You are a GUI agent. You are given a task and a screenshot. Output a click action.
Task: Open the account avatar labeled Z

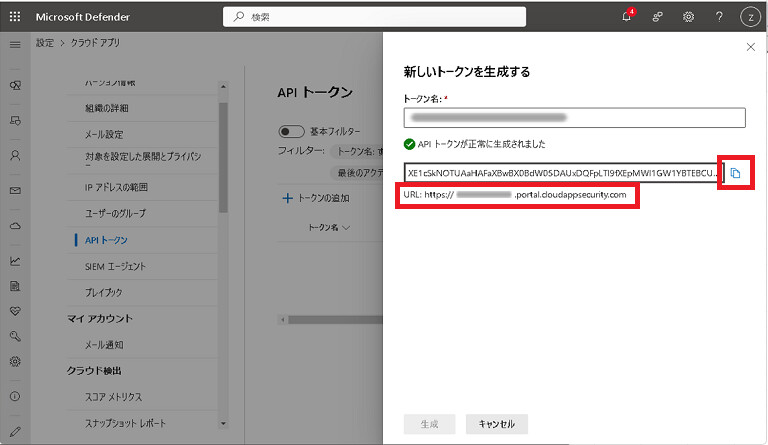(x=750, y=17)
